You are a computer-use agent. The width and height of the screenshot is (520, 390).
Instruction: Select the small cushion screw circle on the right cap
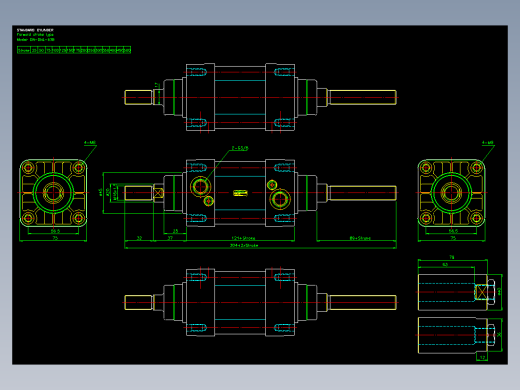[x=272, y=184]
